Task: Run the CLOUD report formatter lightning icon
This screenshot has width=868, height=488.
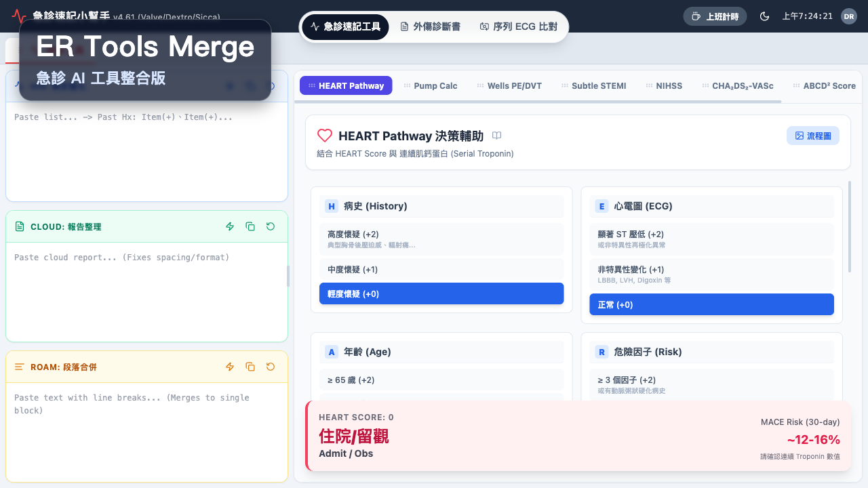Action: click(229, 226)
